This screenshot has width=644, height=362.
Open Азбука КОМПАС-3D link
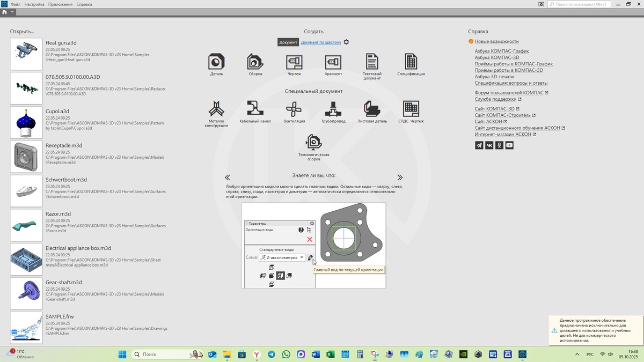pyautogui.click(x=497, y=57)
